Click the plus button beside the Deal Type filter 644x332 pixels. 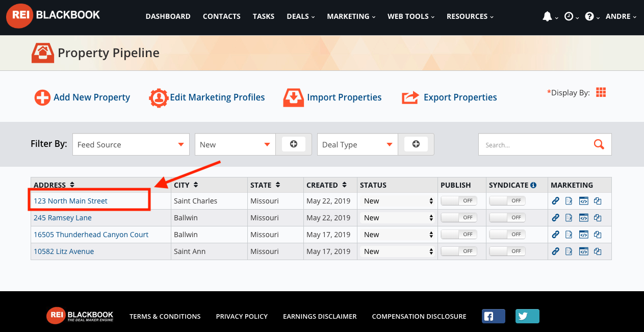[x=416, y=144]
